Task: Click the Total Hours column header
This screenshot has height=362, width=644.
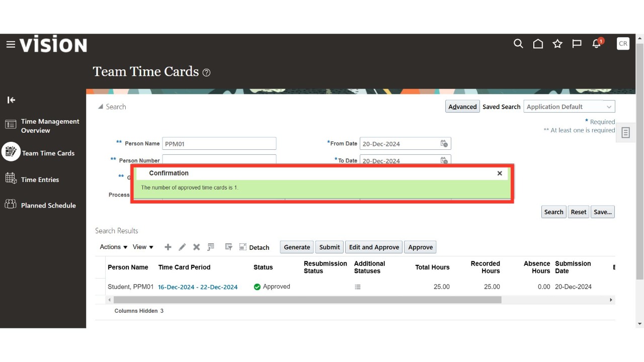Action: click(432, 267)
